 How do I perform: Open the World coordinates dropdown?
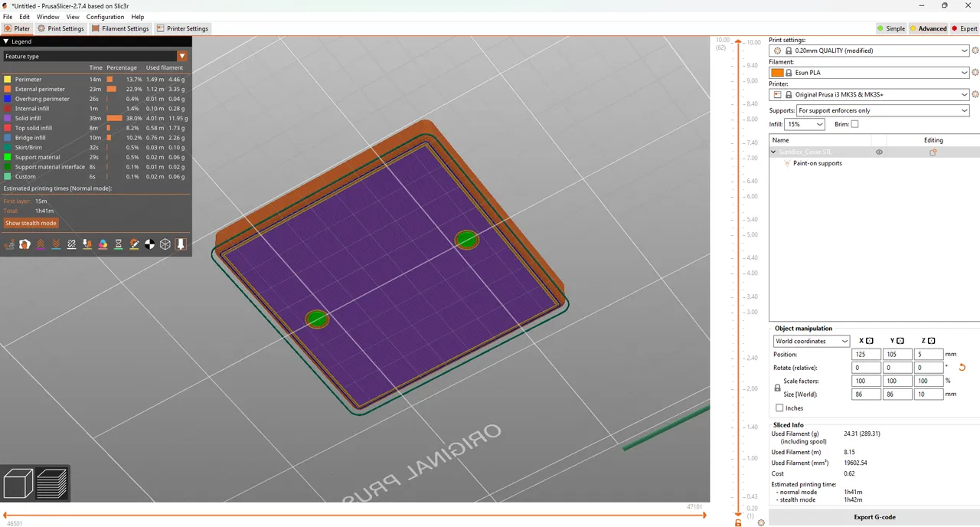pos(811,341)
